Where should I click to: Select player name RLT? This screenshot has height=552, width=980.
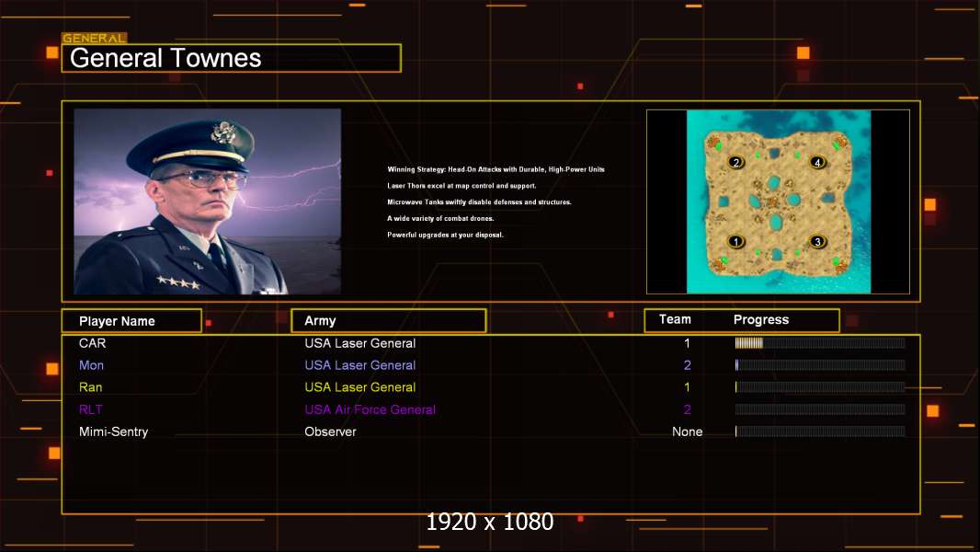pyautogui.click(x=91, y=409)
